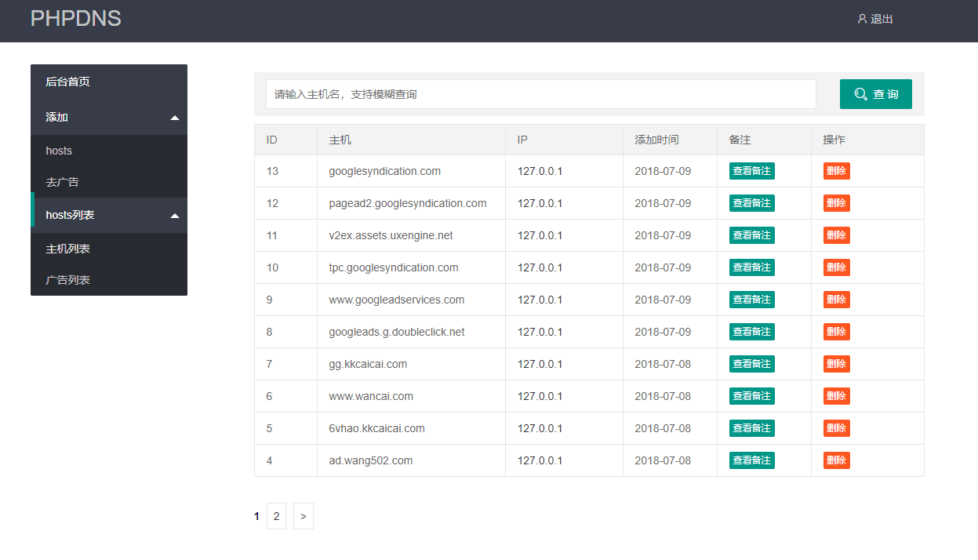View remark for v2ex.assets.uxengine.net
Image resolution: width=978 pixels, height=560 pixels.
click(751, 235)
